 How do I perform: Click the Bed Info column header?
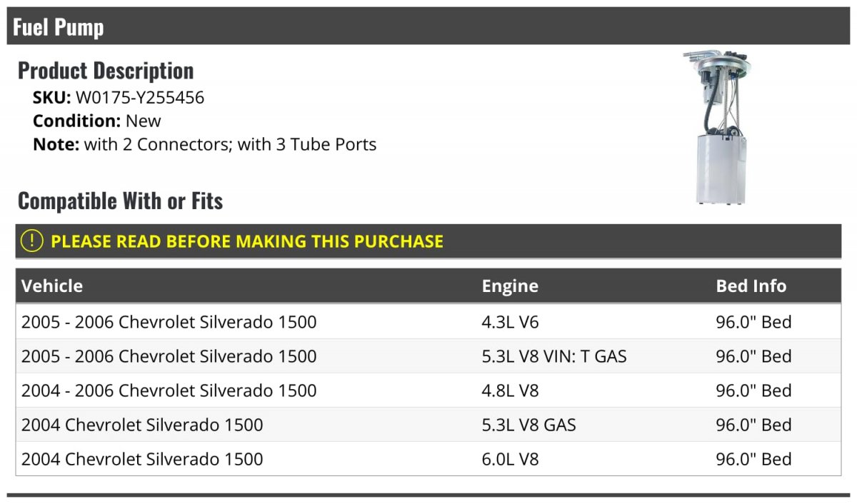click(x=751, y=286)
